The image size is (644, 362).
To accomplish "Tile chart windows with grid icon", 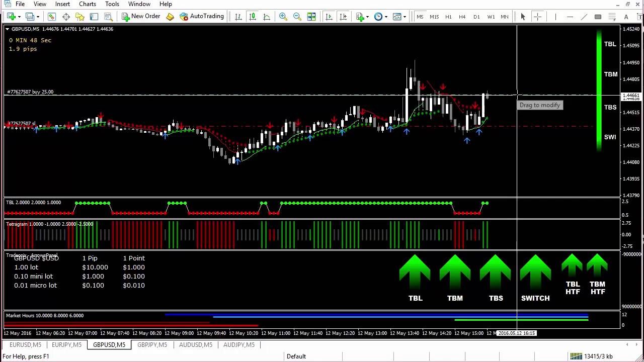I will tap(311, 17).
